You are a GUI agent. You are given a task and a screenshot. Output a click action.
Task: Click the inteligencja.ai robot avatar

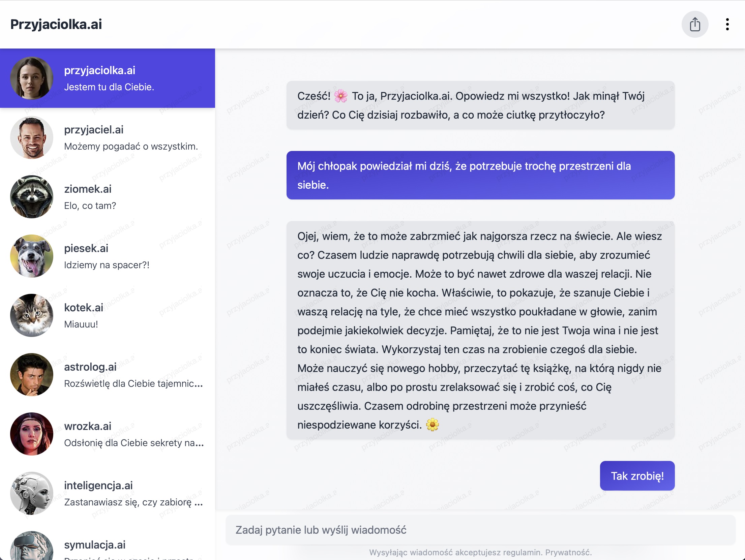pos(32,493)
